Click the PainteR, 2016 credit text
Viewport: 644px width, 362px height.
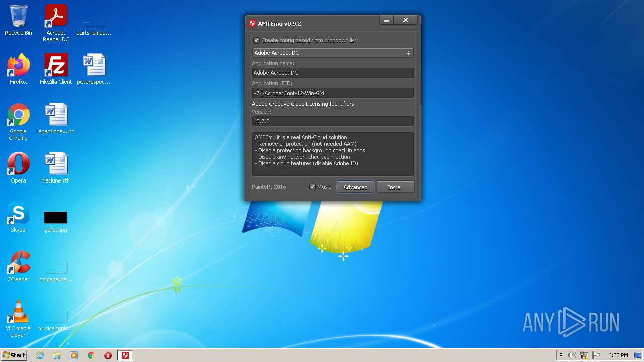point(269,187)
